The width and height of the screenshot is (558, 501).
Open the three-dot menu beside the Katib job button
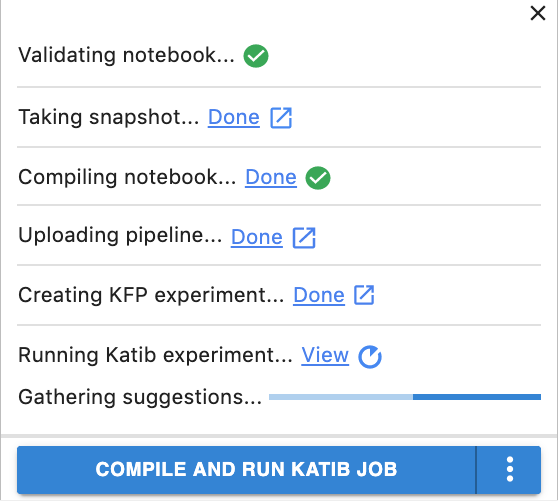tap(509, 470)
